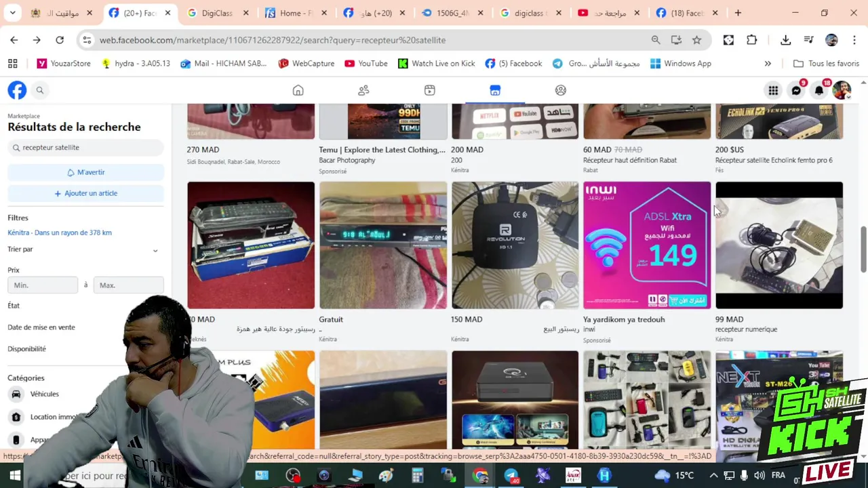868x488 pixels.
Task: Open the 270 MAD Sidi Bouqnadel listing
Action: pos(251,121)
